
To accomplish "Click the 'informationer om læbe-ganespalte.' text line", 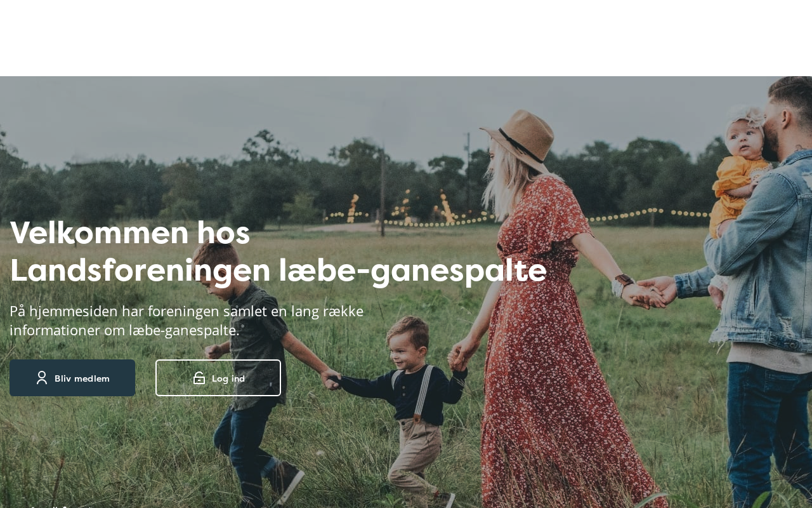I will 124,330.
